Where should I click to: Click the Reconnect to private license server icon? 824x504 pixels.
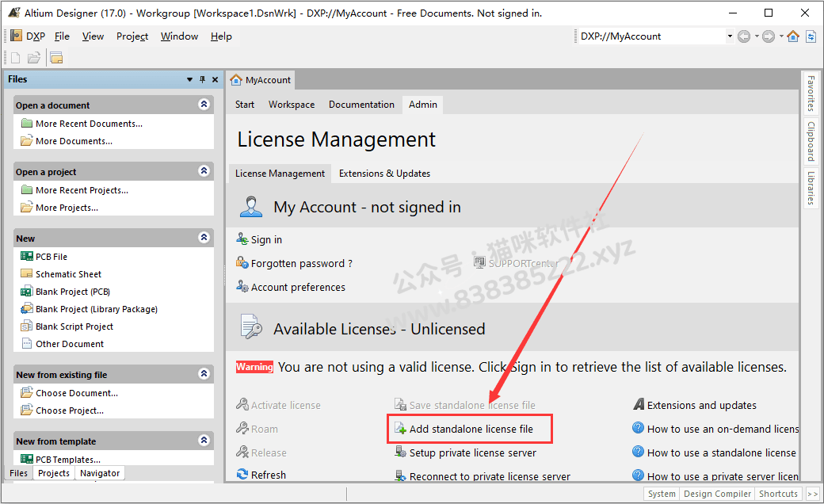(x=400, y=475)
